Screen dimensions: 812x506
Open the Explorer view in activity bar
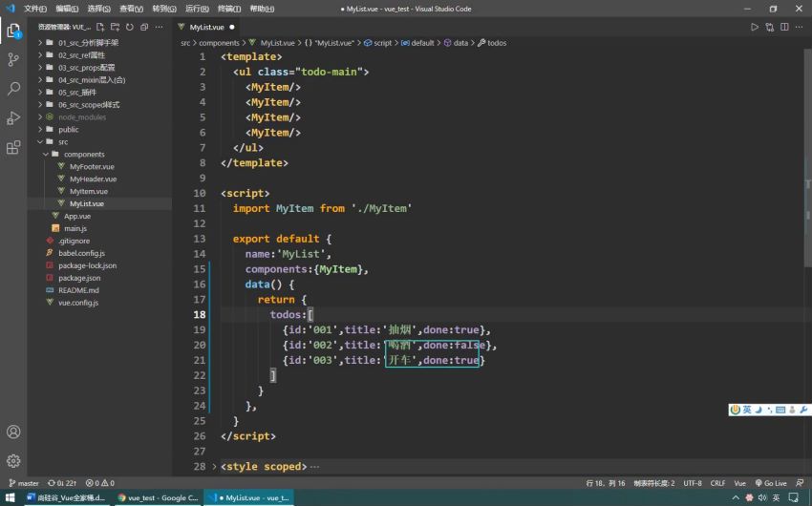[x=13, y=31]
